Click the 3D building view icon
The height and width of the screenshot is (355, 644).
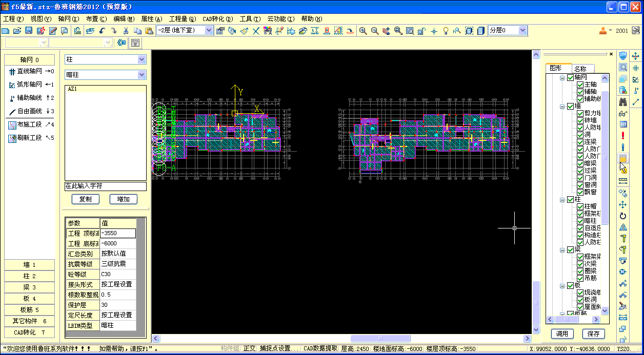481,31
